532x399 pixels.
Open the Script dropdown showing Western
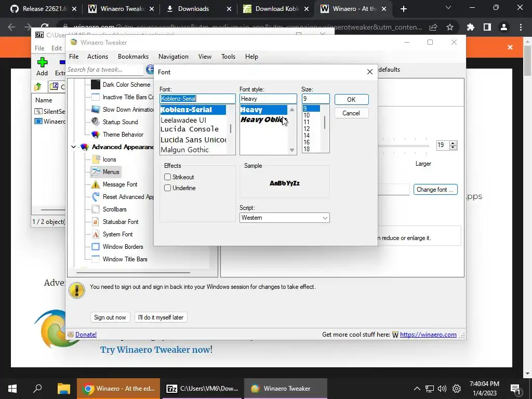click(x=284, y=218)
